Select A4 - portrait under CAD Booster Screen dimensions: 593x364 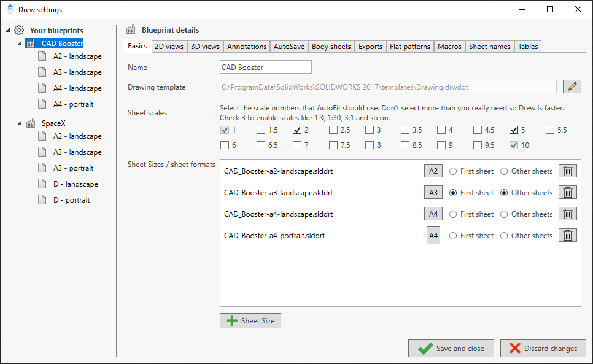click(x=73, y=104)
